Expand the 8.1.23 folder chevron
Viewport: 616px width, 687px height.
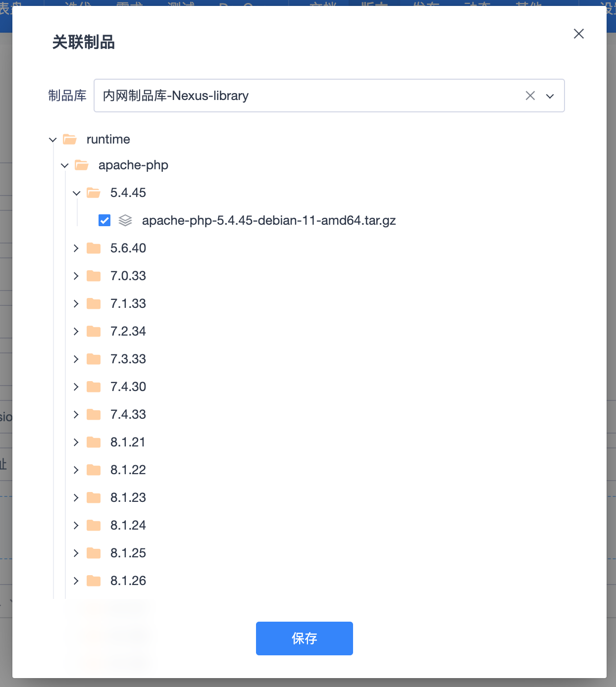(76, 497)
